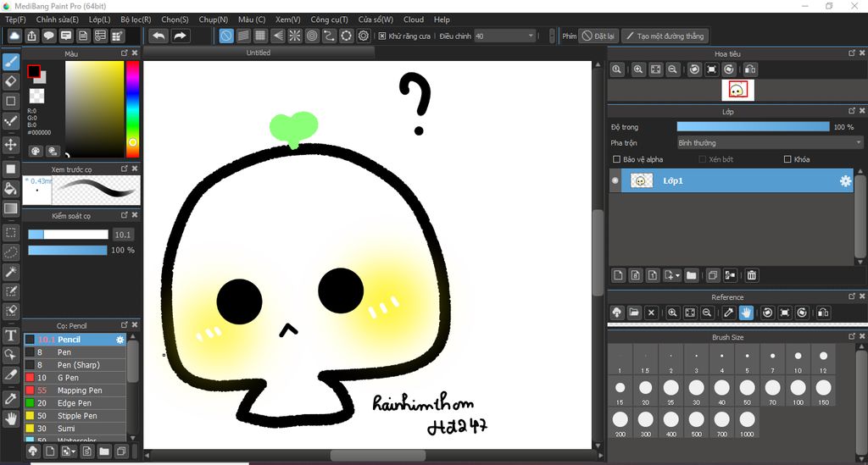Screen dimensions: 868x465
Task: Select the Hand pan tool
Action: tap(10, 418)
